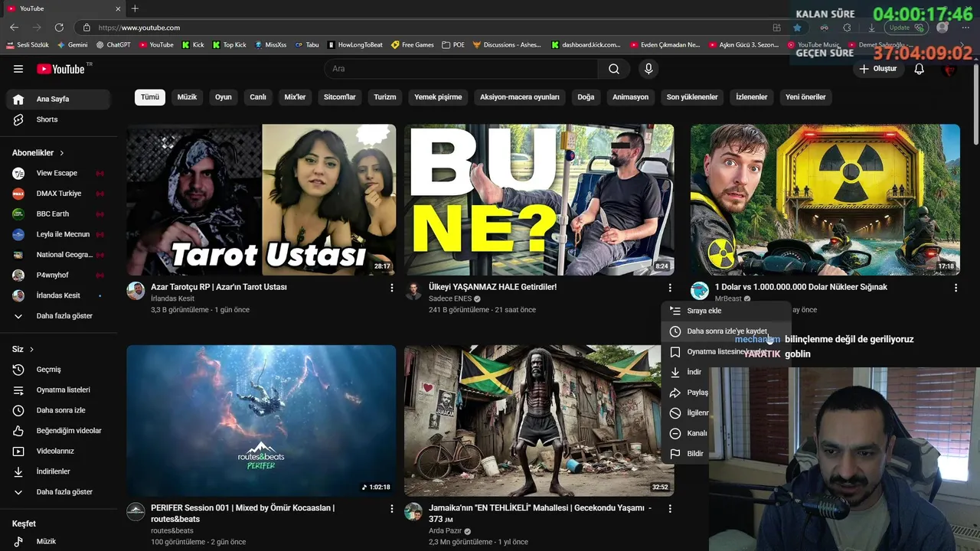Click the Oluştur create button
Viewport: 980px width, 551px height.
877,69
